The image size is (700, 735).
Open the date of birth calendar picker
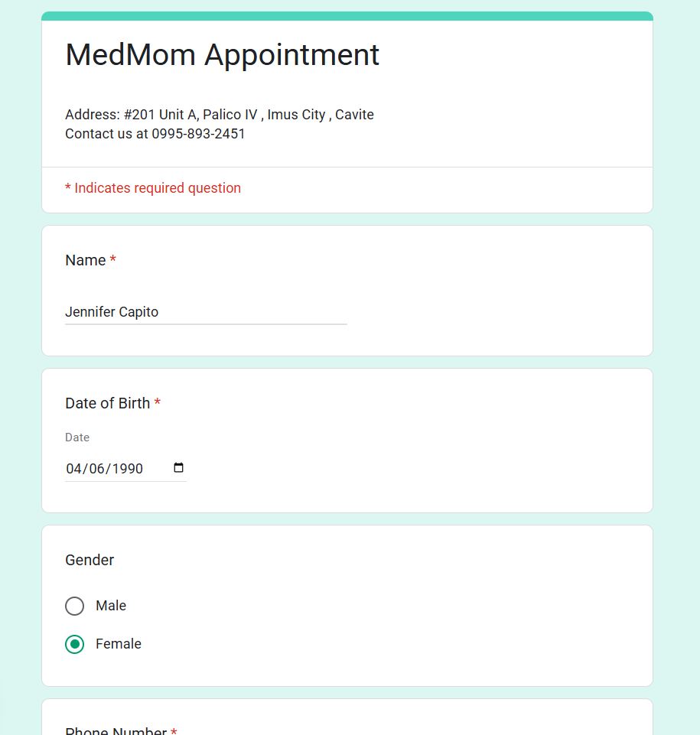pos(179,468)
